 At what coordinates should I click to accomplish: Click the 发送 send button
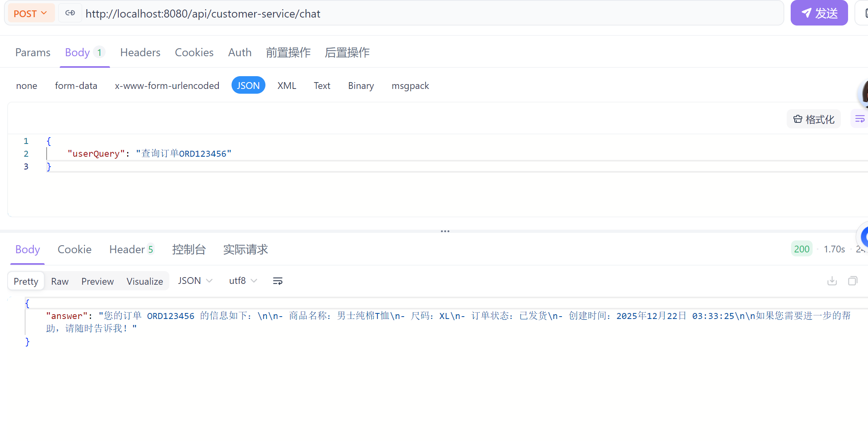coord(819,13)
